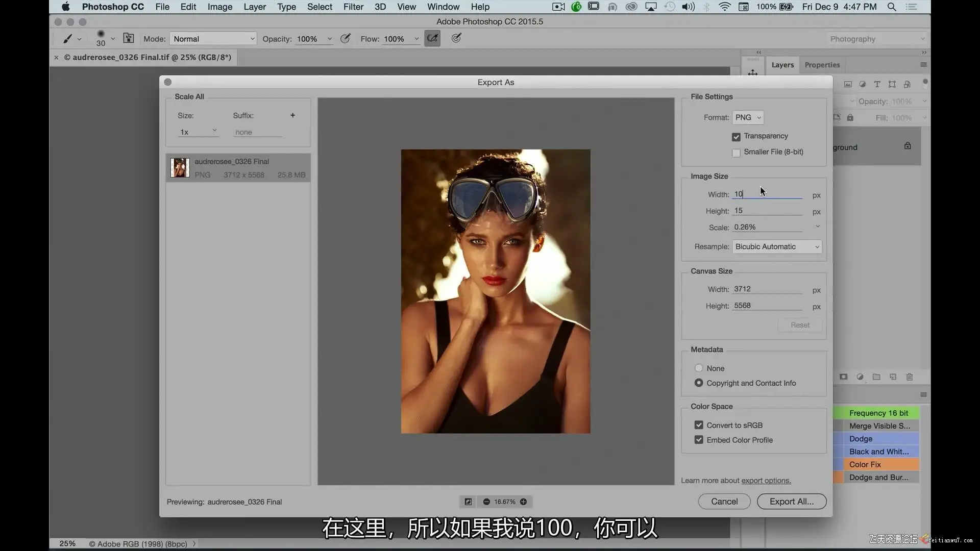The width and height of the screenshot is (980, 551).
Task: Expand the Resample Bicubic Automatic dropdown
Action: (776, 247)
